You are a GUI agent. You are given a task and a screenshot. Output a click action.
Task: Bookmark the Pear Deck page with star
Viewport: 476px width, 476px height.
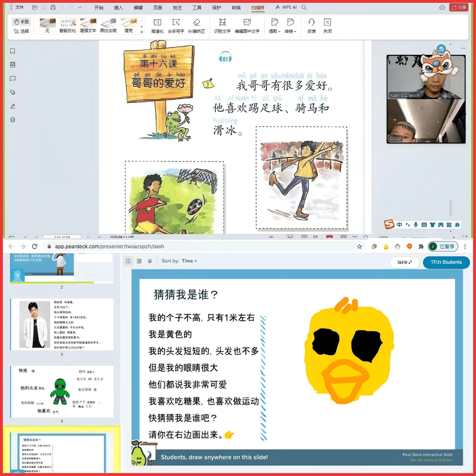360,246
